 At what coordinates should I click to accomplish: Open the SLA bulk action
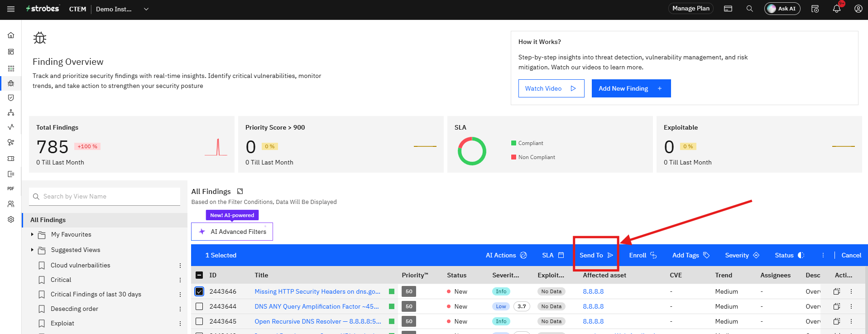(x=553, y=255)
